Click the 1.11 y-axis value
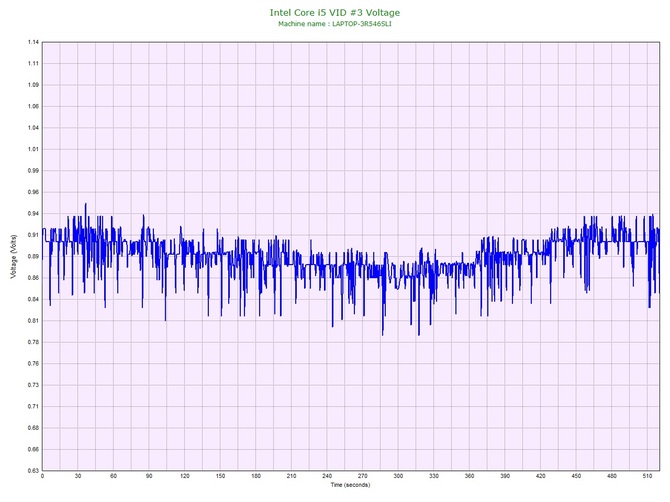 pyautogui.click(x=33, y=64)
